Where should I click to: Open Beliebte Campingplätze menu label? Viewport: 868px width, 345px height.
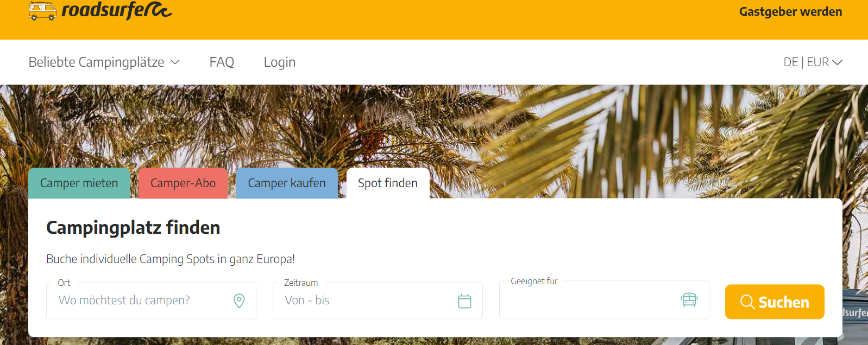[x=96, y=62]
